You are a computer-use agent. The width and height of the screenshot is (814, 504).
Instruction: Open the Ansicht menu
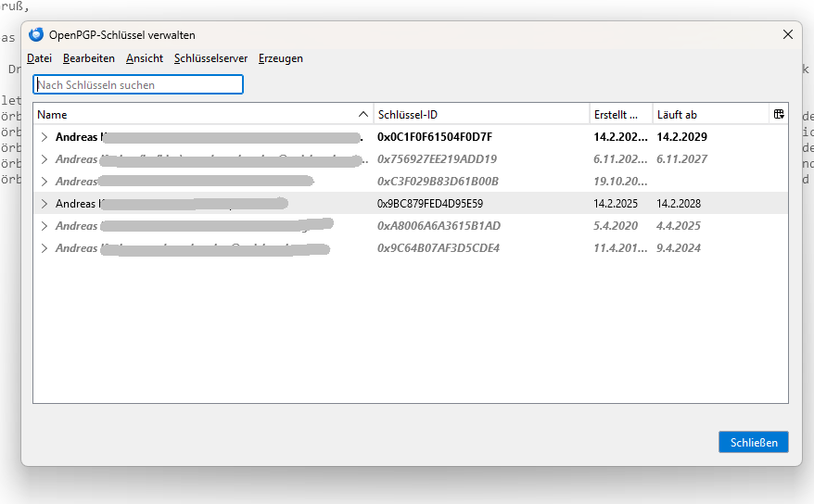coord(145,58)
